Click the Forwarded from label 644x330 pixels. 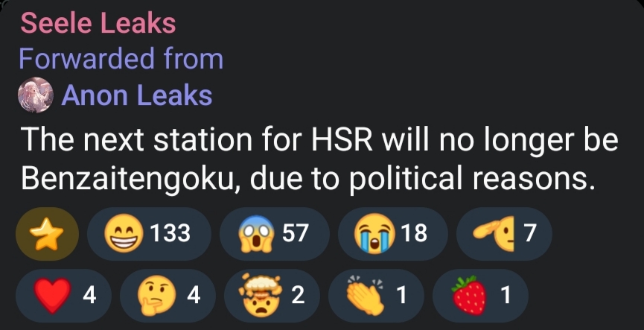tap(121, 58)
